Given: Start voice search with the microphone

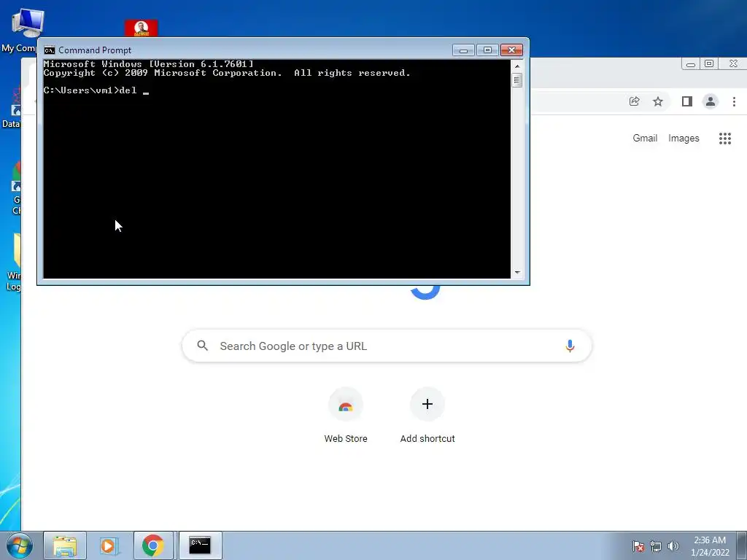Looking at the screenshot, I should pyautogui.click(x=570, y=346).
